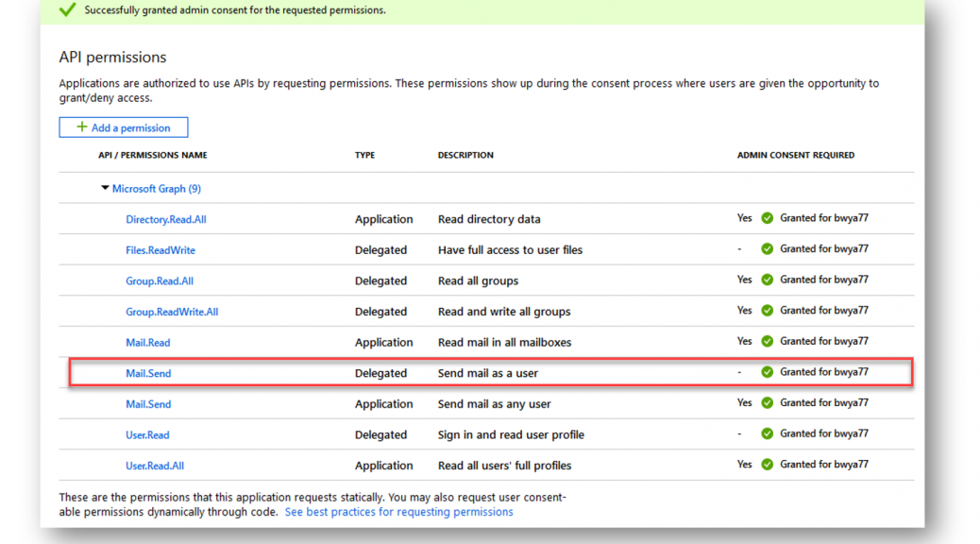Open the Delegated Mail.Send permission link
The image size is (980, 544).
pyautogui.click(x=148, y=373)
